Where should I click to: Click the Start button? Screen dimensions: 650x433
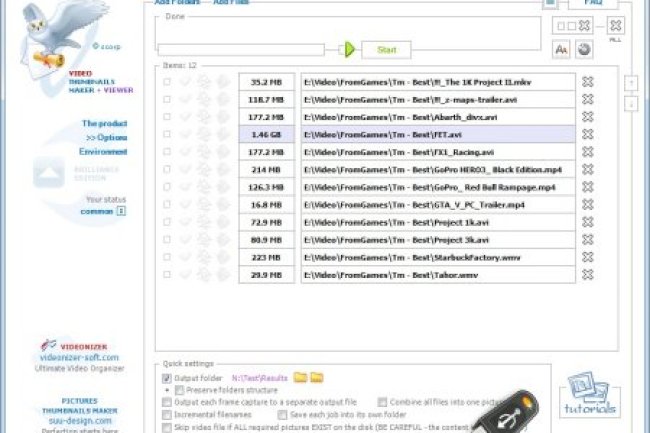[x=386, y=49]
